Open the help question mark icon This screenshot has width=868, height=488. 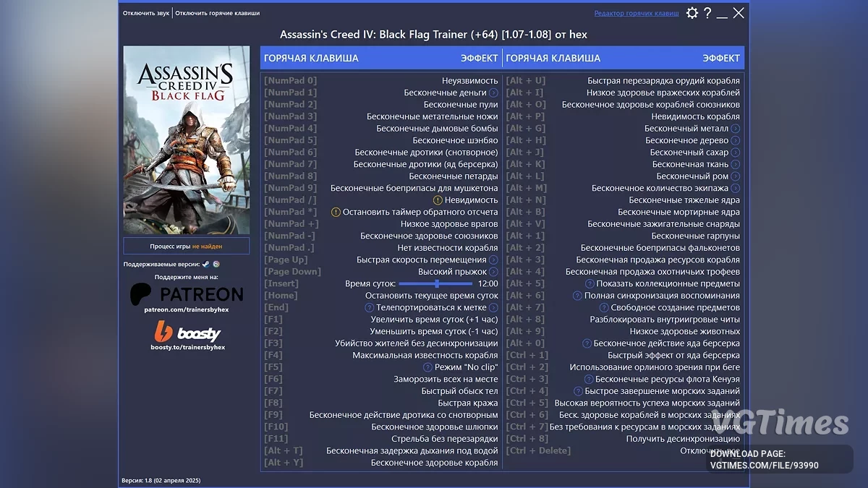(x=707, y=13)
